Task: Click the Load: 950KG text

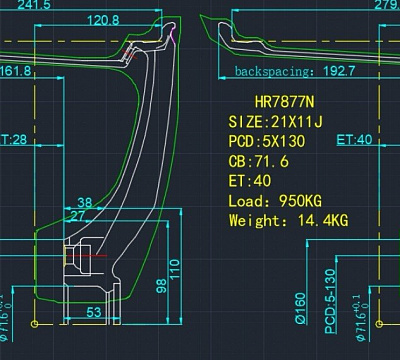Action: (x=275, y=201)
